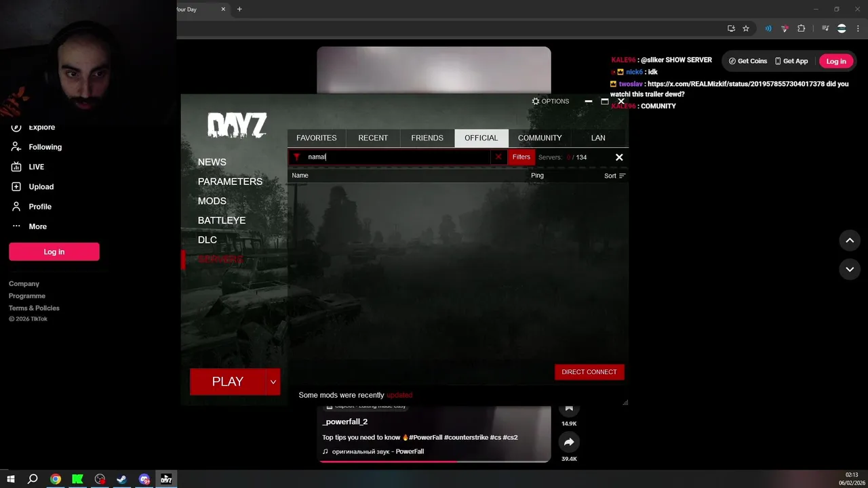Open the Company footer link

24,284
